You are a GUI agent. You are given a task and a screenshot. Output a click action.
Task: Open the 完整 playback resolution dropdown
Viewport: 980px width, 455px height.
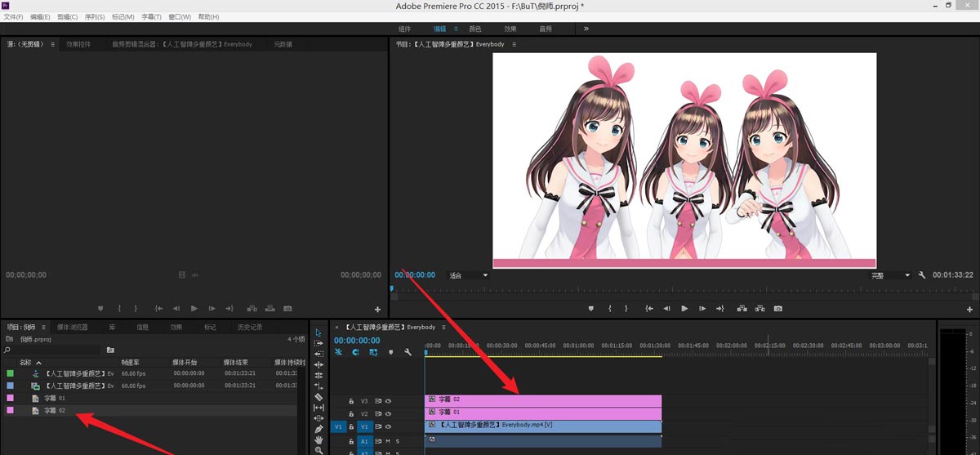click(890, 275)
